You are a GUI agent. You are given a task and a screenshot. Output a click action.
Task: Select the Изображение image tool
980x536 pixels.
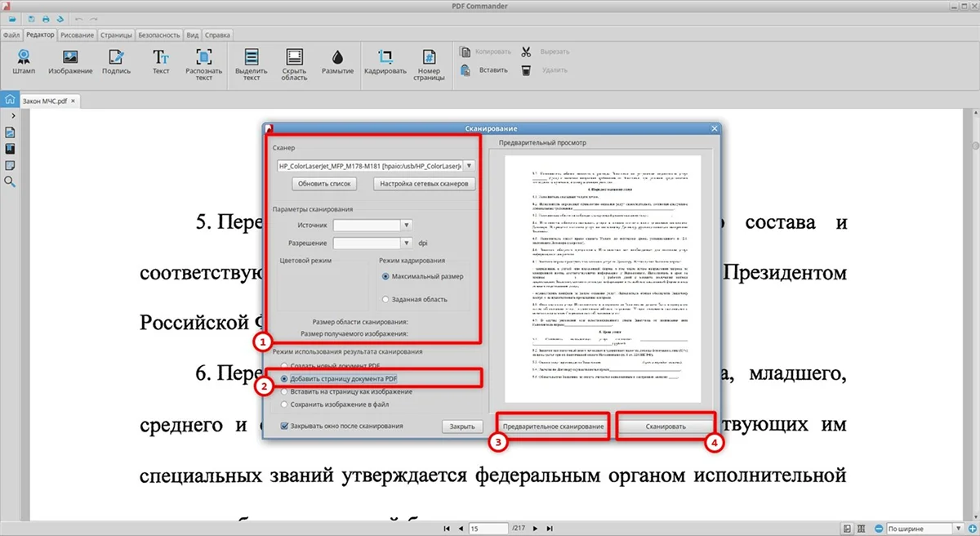coord(70,59)
